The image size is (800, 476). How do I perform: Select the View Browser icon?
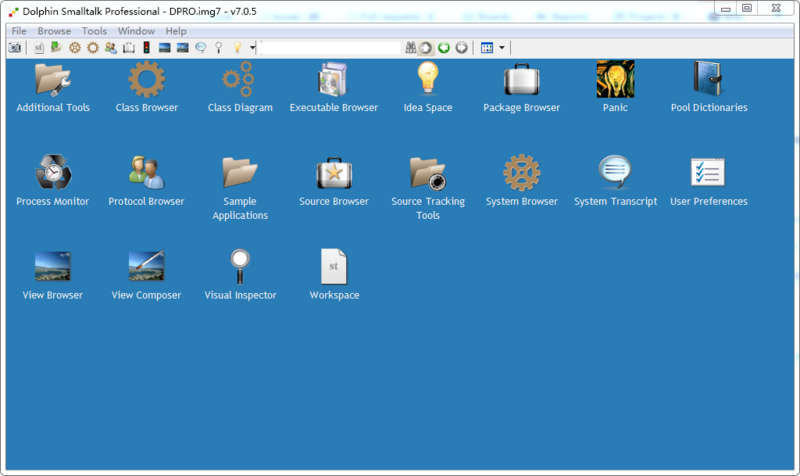pos(53,266)
